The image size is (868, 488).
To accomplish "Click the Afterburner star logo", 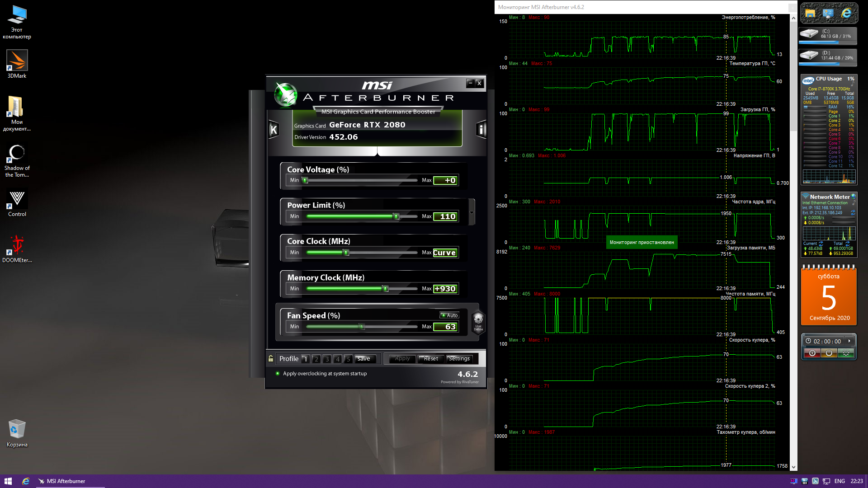I will click(x=286, y=95).
